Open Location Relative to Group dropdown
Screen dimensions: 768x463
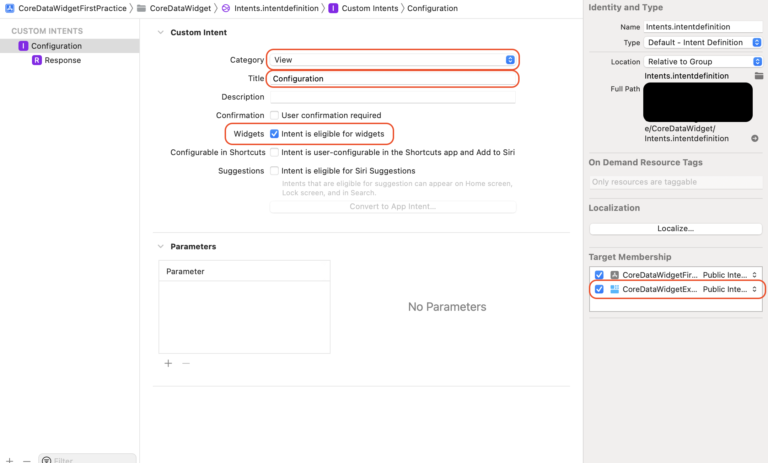click(703, 62)
